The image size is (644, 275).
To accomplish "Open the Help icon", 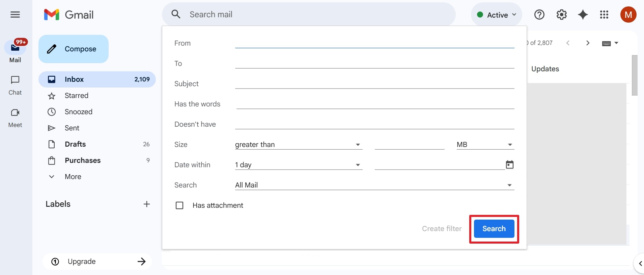I will (x=539, y=15).
